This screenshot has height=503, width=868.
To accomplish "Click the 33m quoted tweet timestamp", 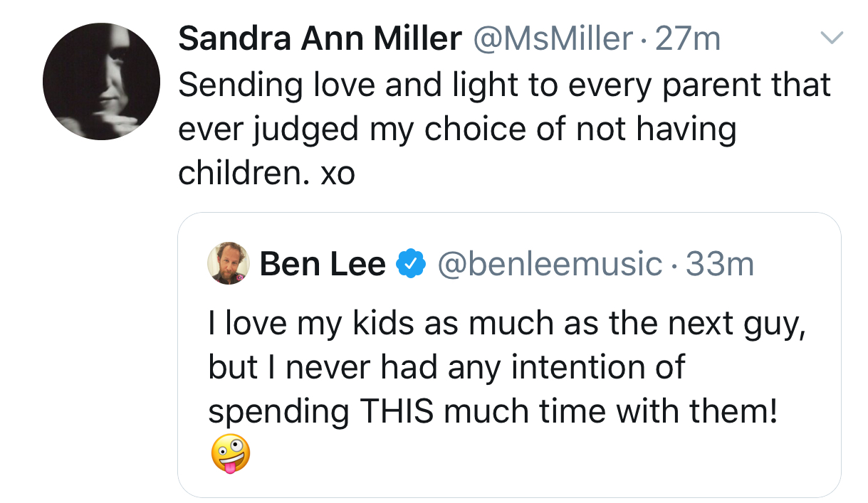I will pos(719,265).
